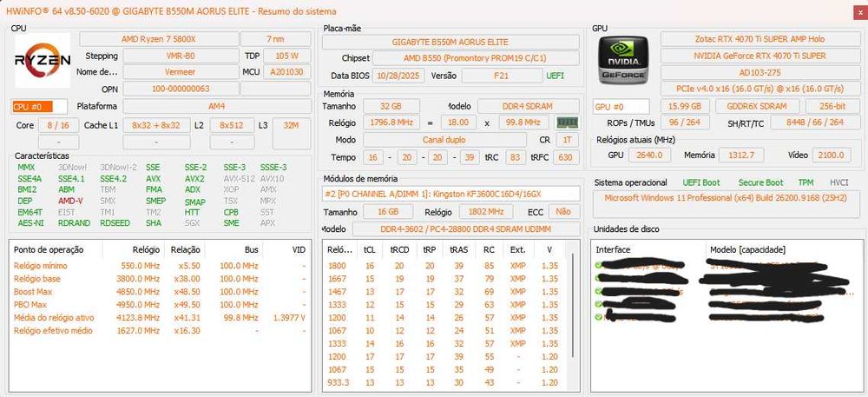Click the tRFC 630 value
The width and height of the screenshot is (868, 397).
567,157
